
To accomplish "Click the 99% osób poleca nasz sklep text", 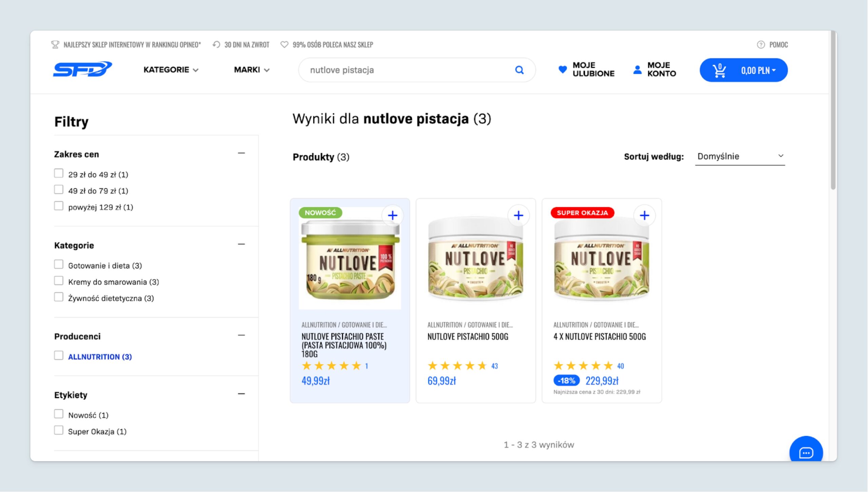I will pos(333,45).
